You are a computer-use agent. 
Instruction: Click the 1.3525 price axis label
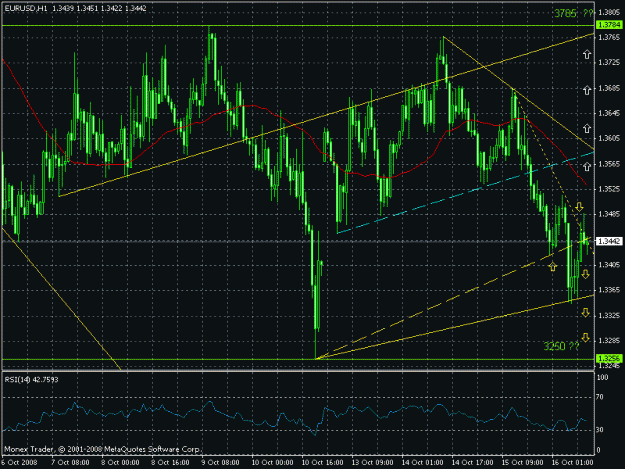pos(609,189)
